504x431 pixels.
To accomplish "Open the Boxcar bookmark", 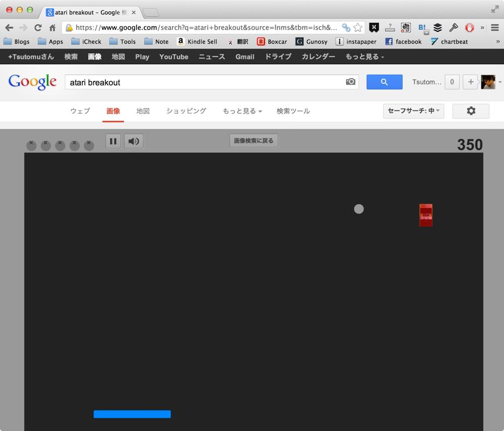I will [272, 41].
